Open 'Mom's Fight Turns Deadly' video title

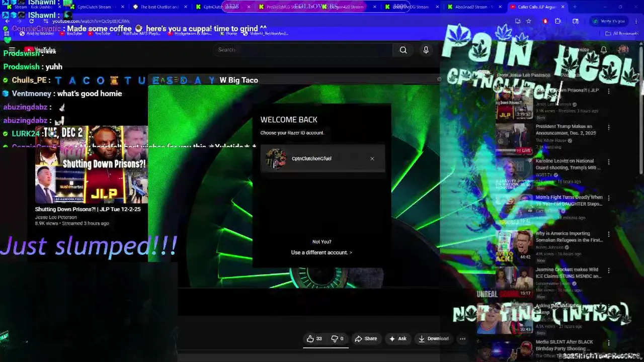point(569,201)
